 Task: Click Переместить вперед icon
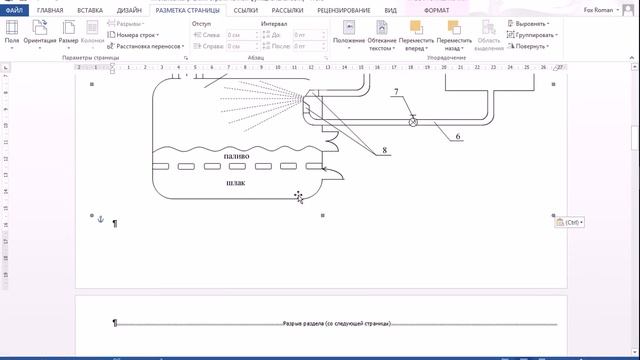pos(416,28)
